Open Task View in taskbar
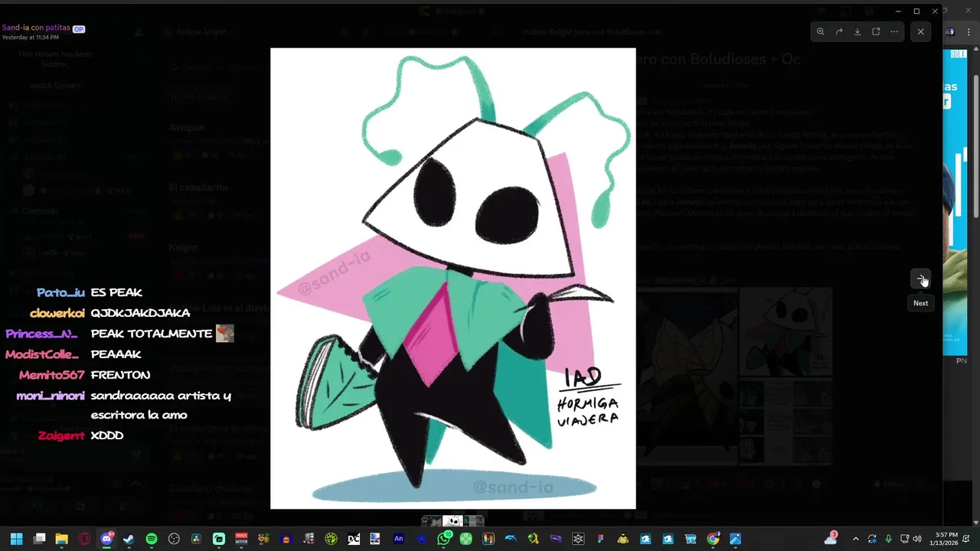980x551 pixels. tap(39, 539)
